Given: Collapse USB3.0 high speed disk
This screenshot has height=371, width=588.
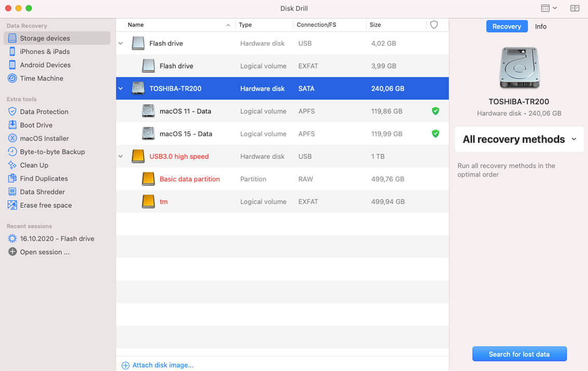Looking at the screenshot, I should click(x=121, y=156).
